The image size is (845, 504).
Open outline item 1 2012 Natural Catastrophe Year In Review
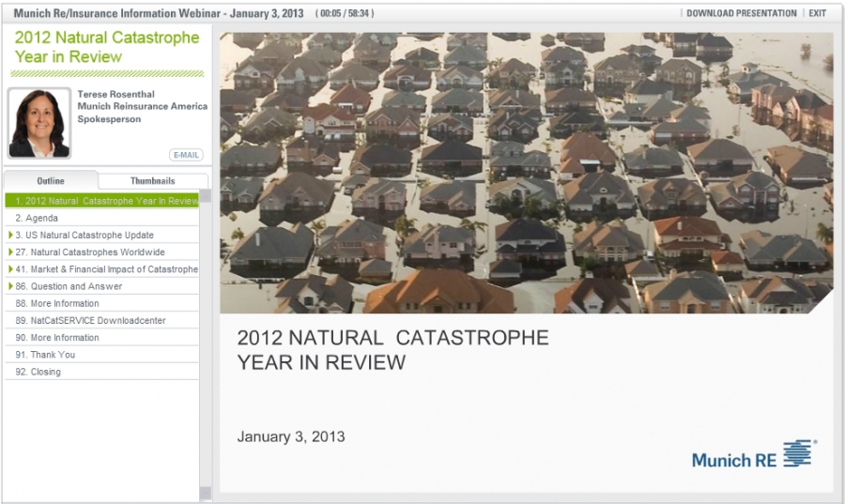pyautogui.click(x=101, y=201)
